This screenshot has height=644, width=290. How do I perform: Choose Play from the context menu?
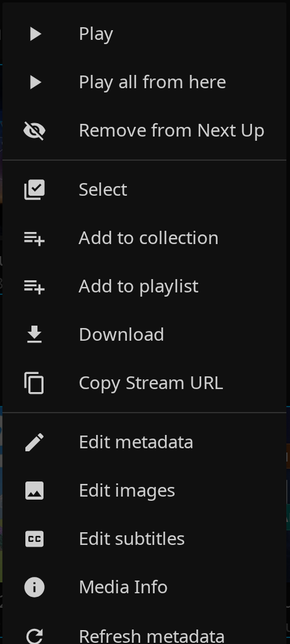[144, 34]
